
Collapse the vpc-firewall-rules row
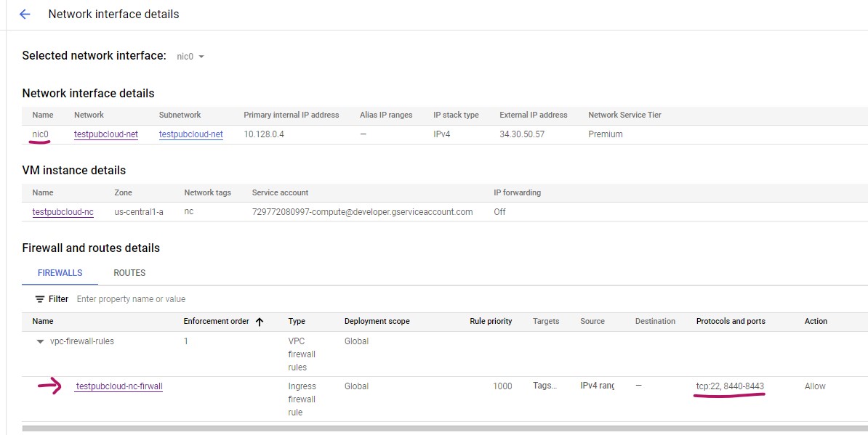tap(41, 341)
